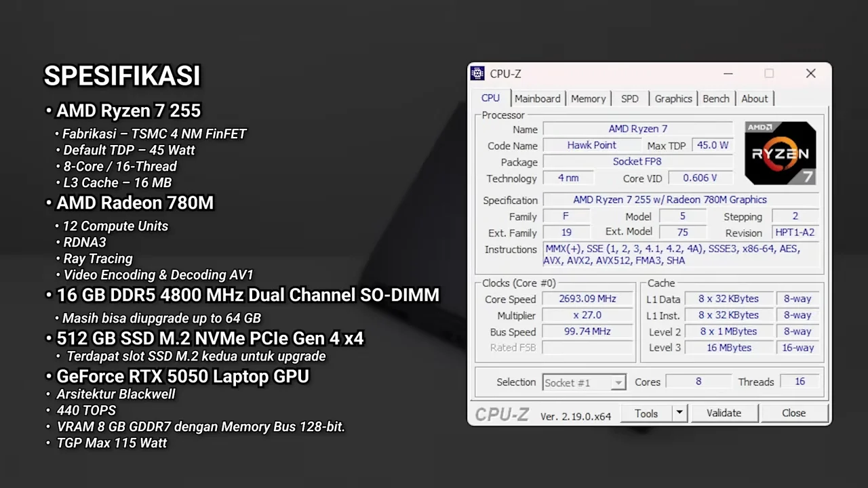Screen dimensions: 868x488
Task: Switch to the Memory tab
Action: point(587,98)
